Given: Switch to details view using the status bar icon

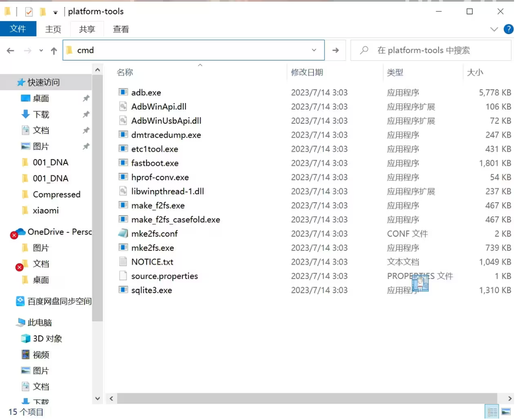Looking at the screenshot, I should (x=493, y=411).
